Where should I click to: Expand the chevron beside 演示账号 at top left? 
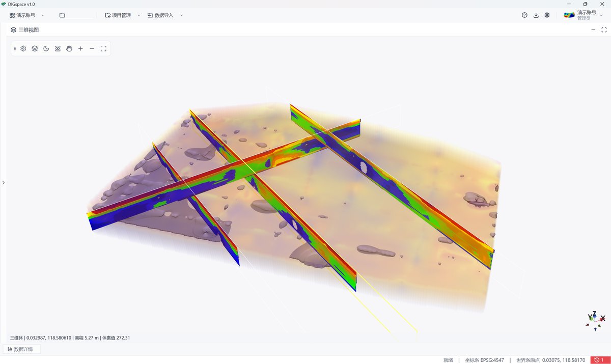click(43, 15)
